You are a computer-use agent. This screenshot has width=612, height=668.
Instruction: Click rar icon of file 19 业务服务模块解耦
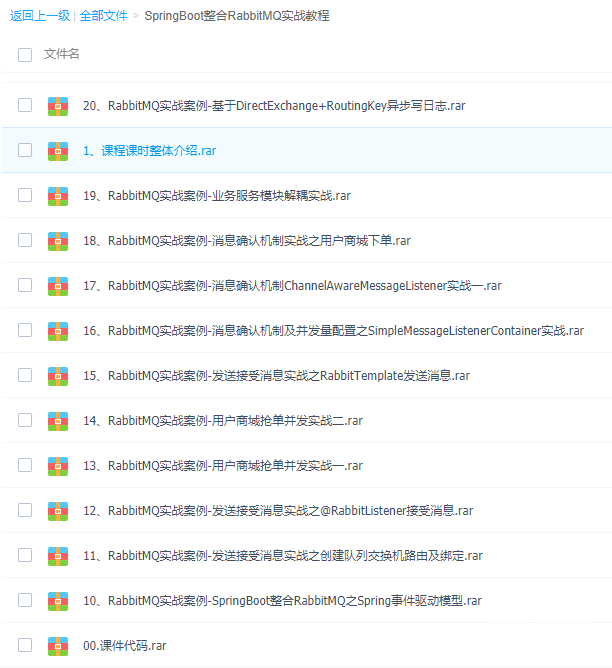point(58,196)
